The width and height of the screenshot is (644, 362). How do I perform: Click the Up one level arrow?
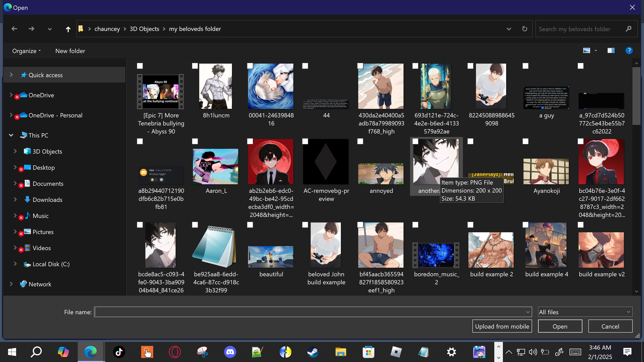click(68, 29)
